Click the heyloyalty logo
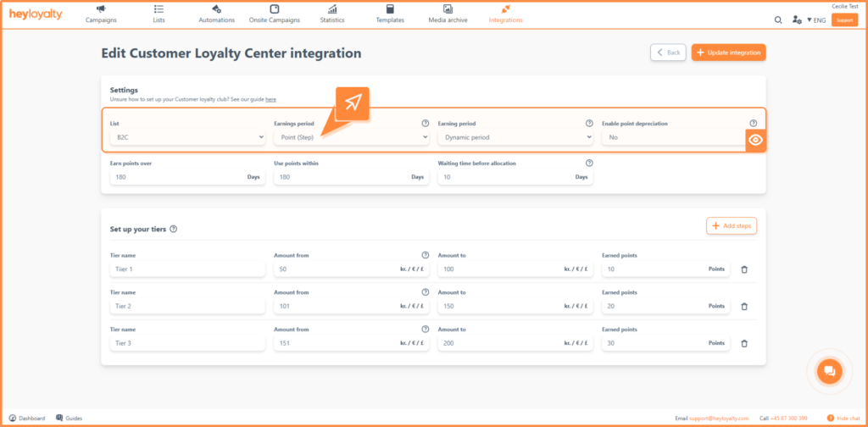Screen dimensions: 868x427 [36, 14]
